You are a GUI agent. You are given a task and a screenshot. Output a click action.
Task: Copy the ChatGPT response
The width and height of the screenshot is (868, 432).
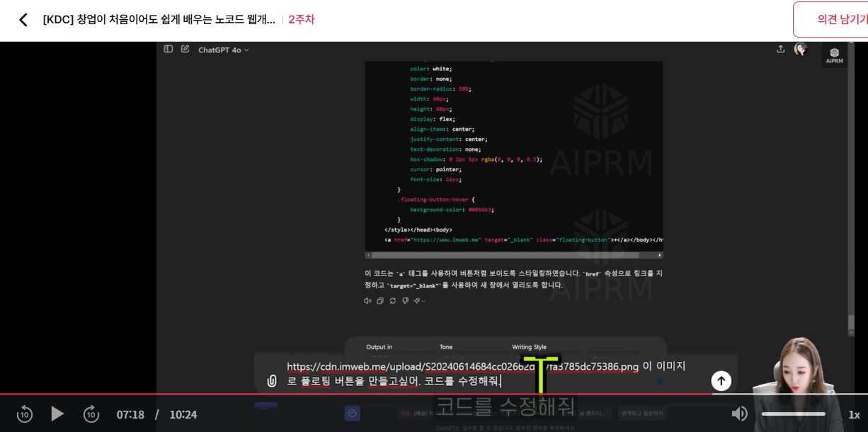coord(380,301)
